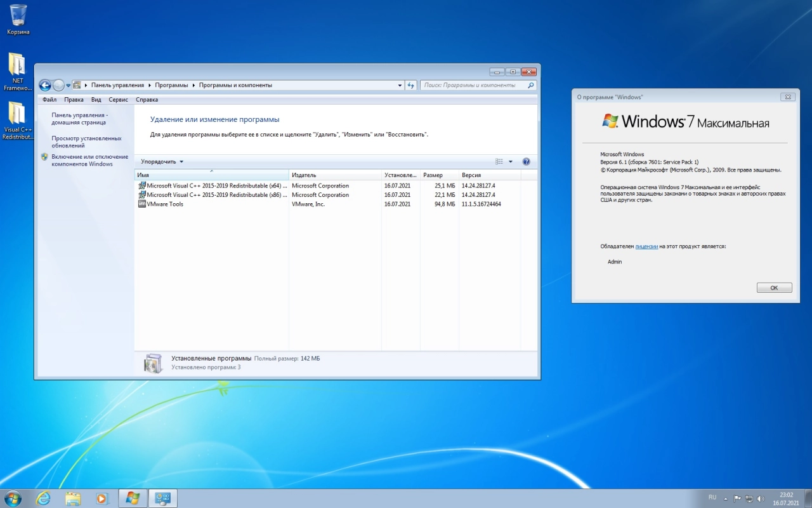
Task: Open the view options dropdown arrow
Action: pos(511,162)
